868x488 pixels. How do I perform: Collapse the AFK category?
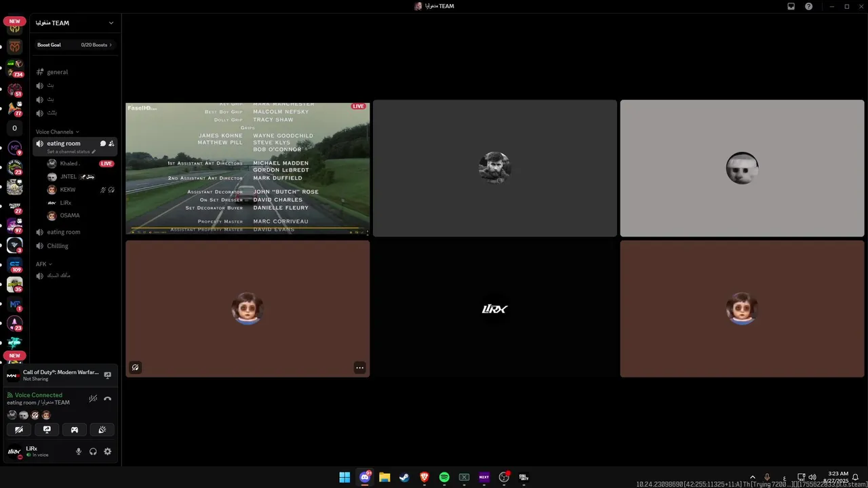[x=43, y=264]
